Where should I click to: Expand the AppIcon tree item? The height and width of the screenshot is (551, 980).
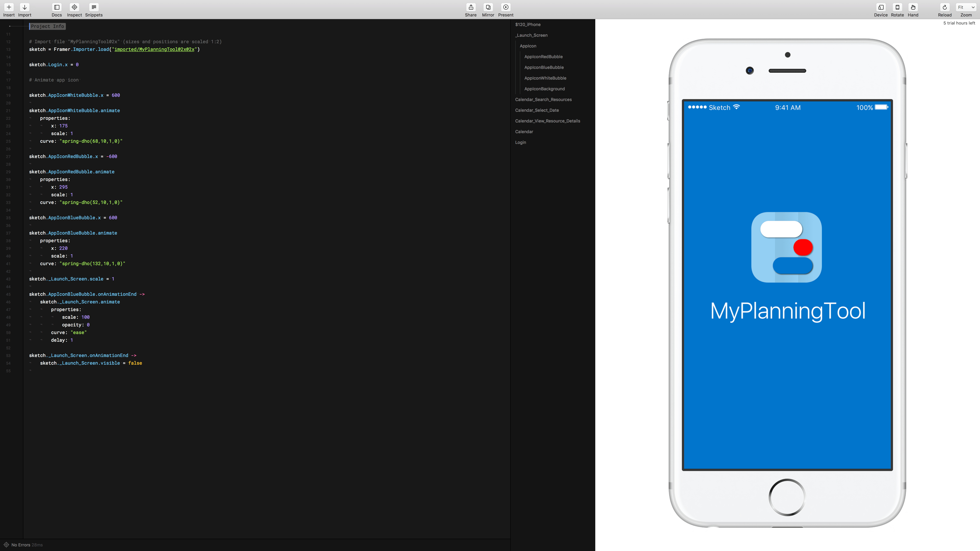(x=528, y=46)
